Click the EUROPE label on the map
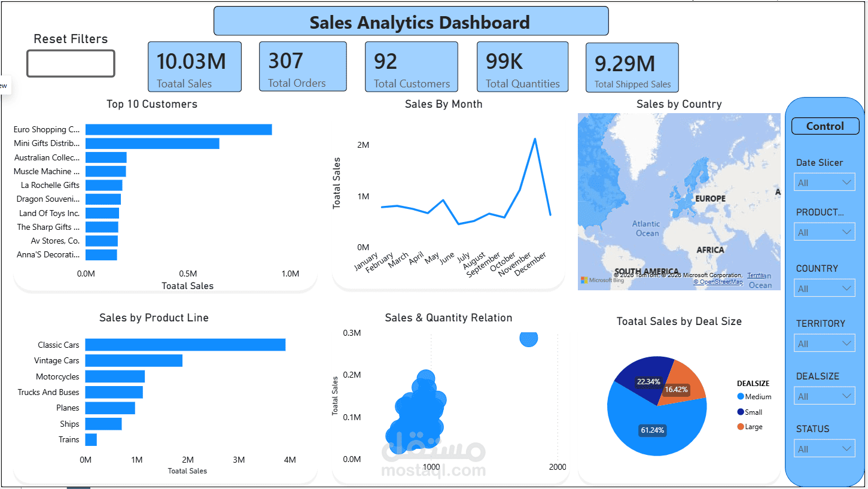The image size is (868, 489). tap(710, 198)
